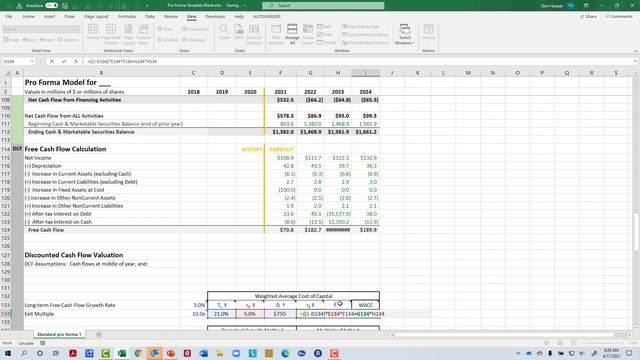Click the Split window option

324,27
